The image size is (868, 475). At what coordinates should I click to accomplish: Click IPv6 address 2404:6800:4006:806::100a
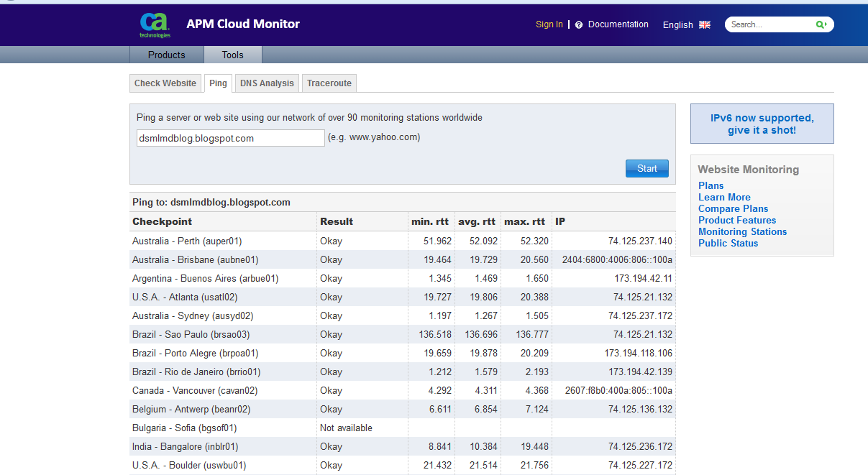617,259
